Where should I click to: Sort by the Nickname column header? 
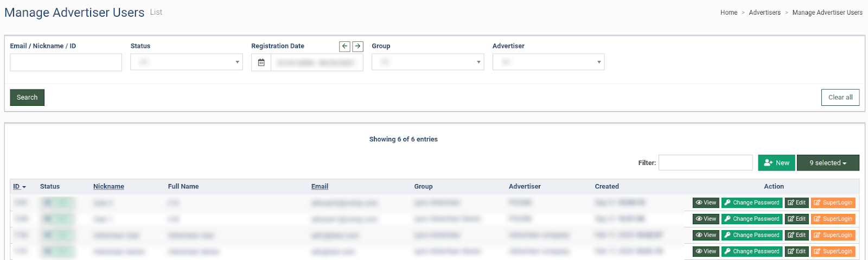[x=108, y=186]
